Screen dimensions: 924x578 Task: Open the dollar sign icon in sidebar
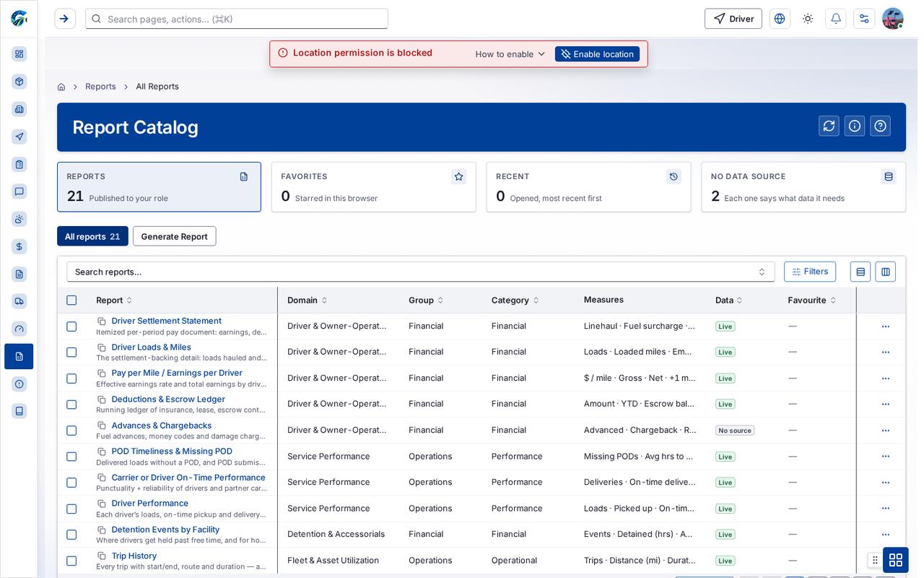tap(19, 246)
